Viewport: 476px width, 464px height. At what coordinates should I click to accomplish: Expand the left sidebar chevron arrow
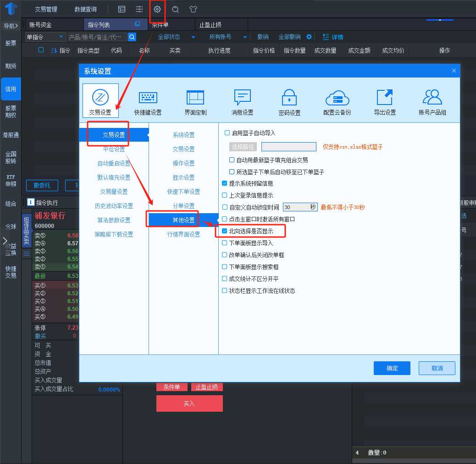5,241
